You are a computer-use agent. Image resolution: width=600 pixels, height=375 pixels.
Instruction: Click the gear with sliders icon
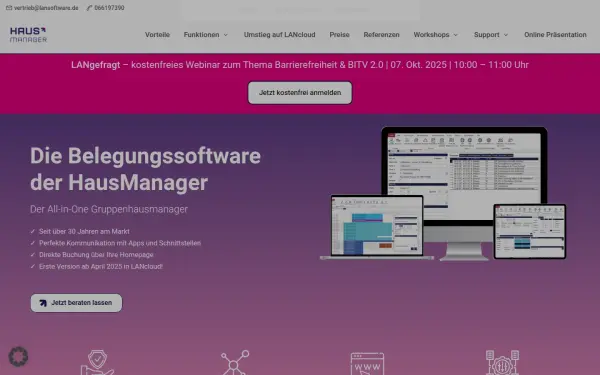tap(502, 362)
